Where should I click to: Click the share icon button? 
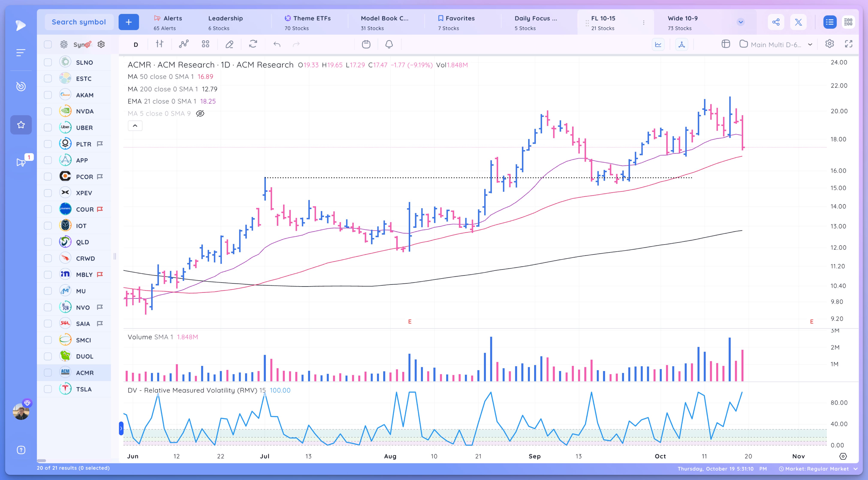click(776, 22)
